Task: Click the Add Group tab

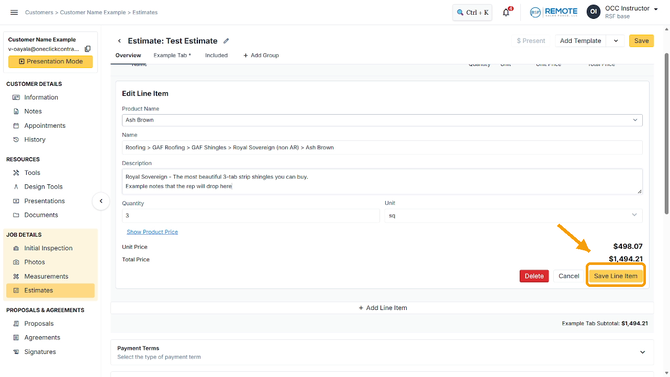Action: pyautogui.click(x=261, y=56)
